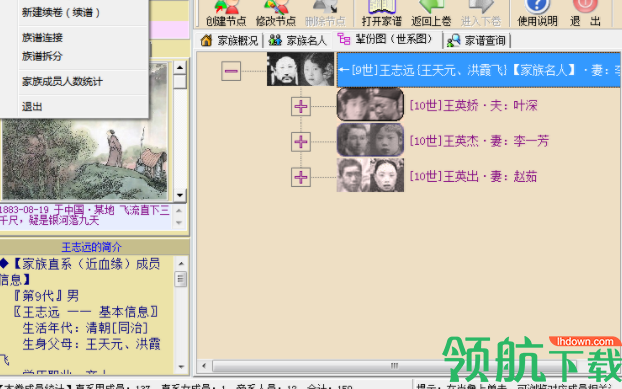
Task: Click the 『第9代』男 line
Action: click(x=46, y=296)
